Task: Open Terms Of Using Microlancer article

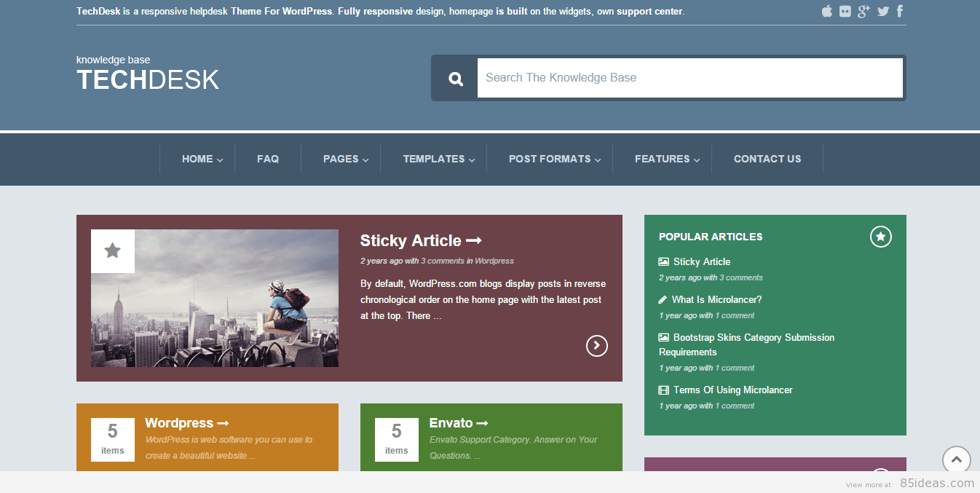Action: 732,390
